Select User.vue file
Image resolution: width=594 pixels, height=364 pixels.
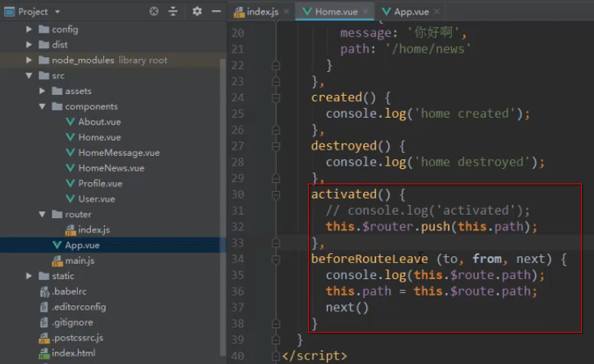pos(96,199)
